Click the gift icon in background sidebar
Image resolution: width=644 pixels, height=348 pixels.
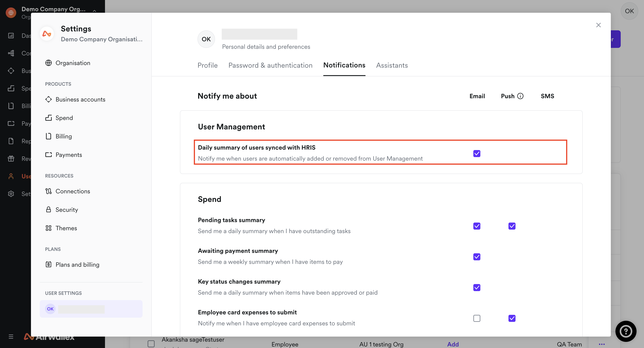(11, 158)
